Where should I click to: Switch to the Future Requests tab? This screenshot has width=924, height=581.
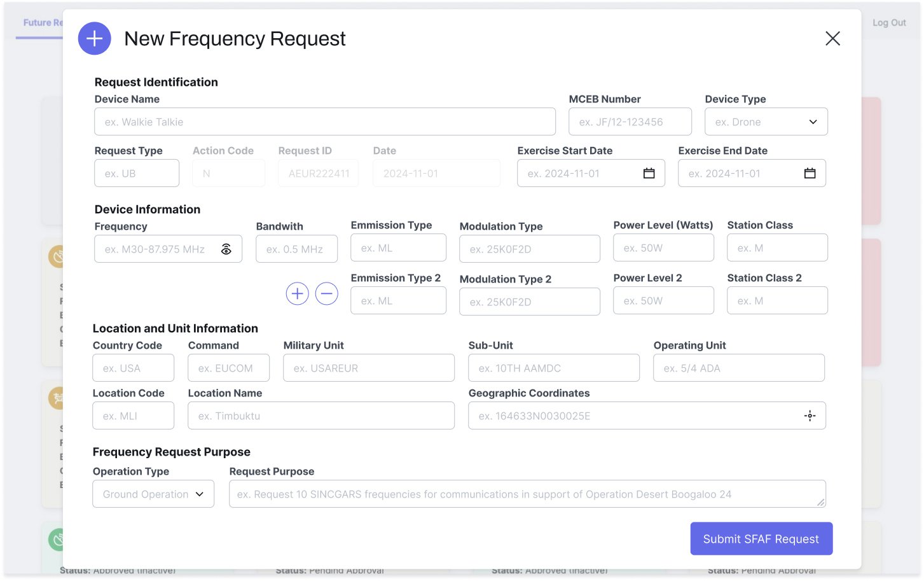[x=42, y=23]
